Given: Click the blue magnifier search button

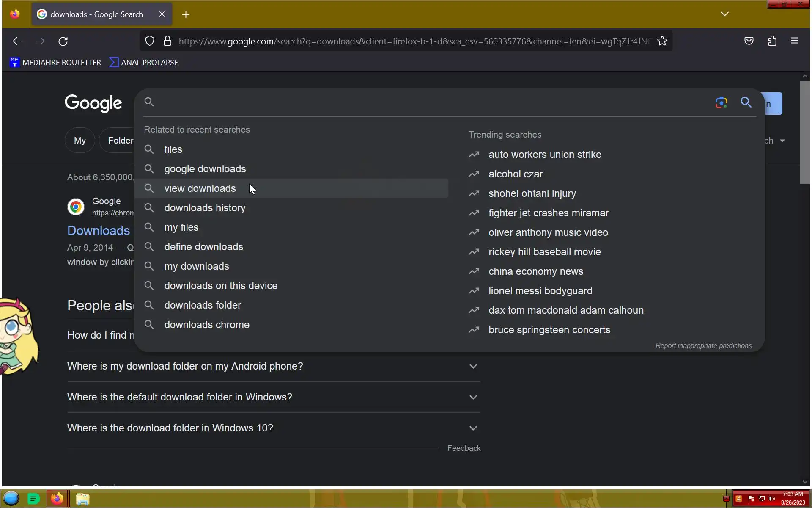Looking at the screenshot, I should click(x=746, y=102).
